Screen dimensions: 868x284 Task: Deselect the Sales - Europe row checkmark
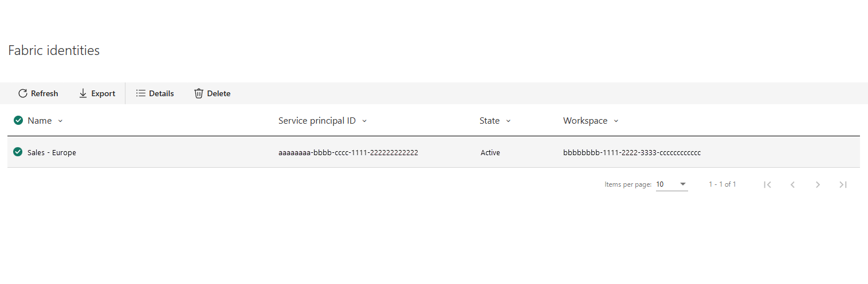[x=18, y=152]
